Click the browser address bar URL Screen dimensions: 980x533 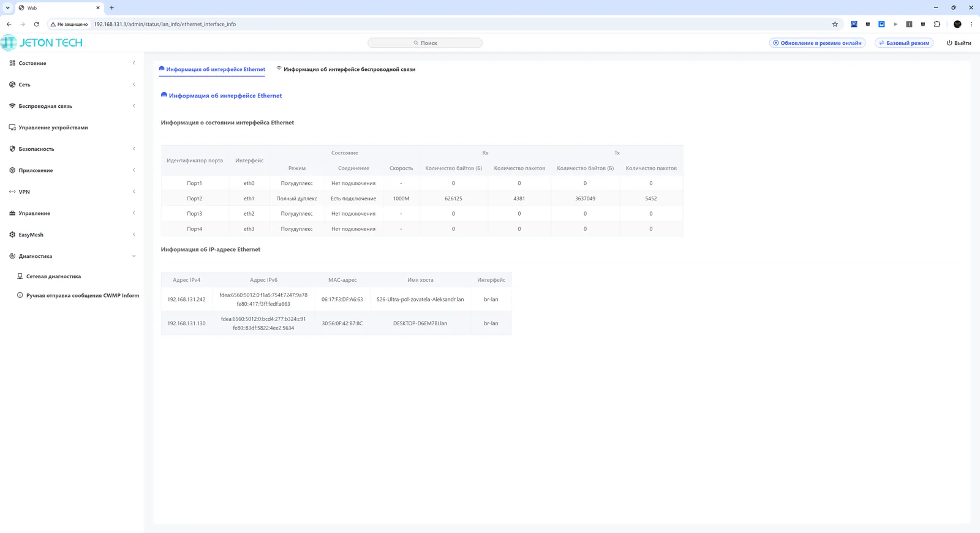[165, 25]
